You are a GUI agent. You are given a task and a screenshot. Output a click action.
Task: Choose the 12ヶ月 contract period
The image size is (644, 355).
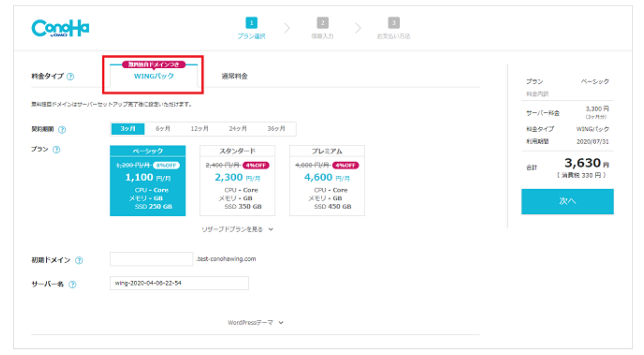(x=200, y=129)
